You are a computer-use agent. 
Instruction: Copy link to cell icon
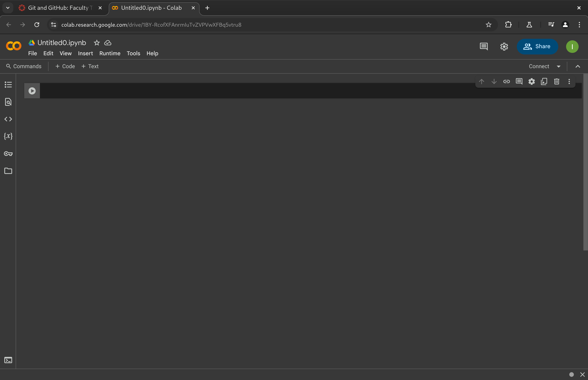506,81
